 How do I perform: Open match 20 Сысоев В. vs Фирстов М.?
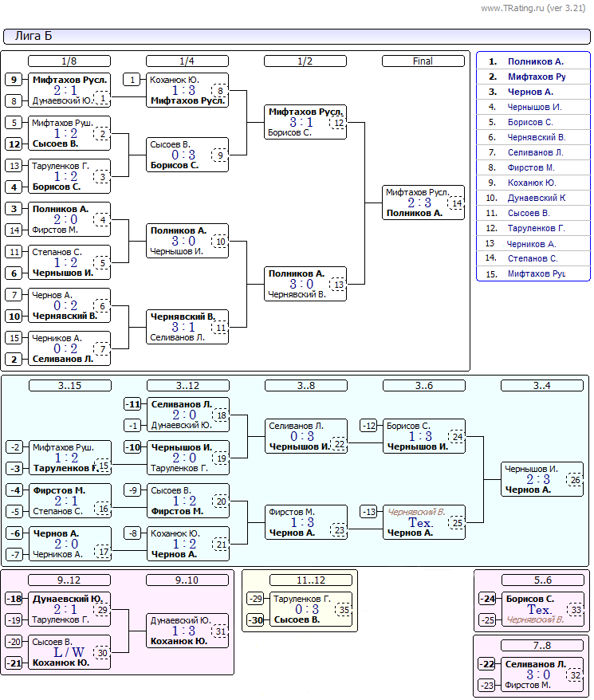click(x=188, y=501)
